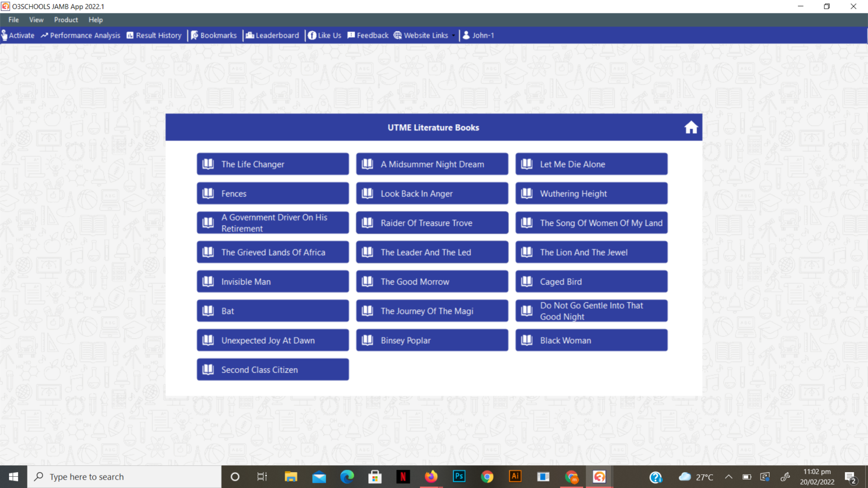Send Feedback using the toolbar icon
This screenshot has width=868, height=488.
(351, 35)
